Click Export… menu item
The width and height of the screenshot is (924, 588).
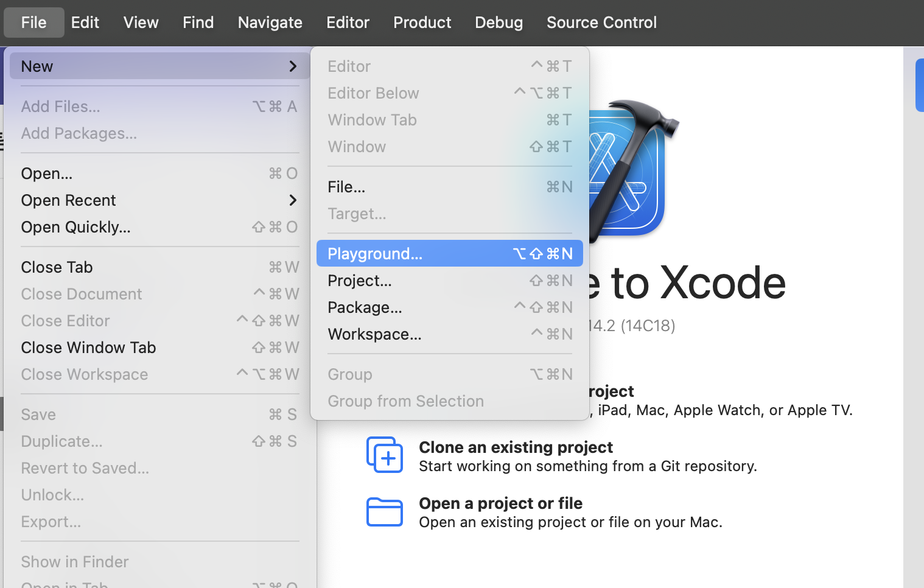pos(160,522)
